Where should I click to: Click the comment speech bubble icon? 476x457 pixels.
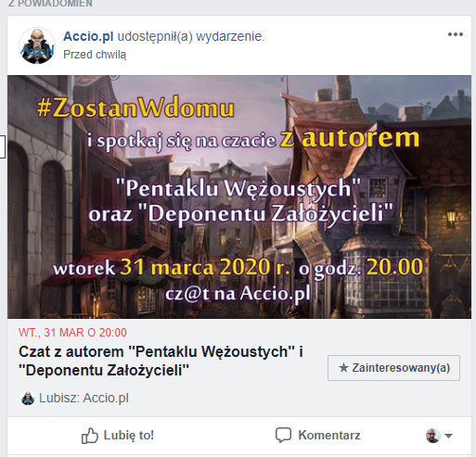283,435
